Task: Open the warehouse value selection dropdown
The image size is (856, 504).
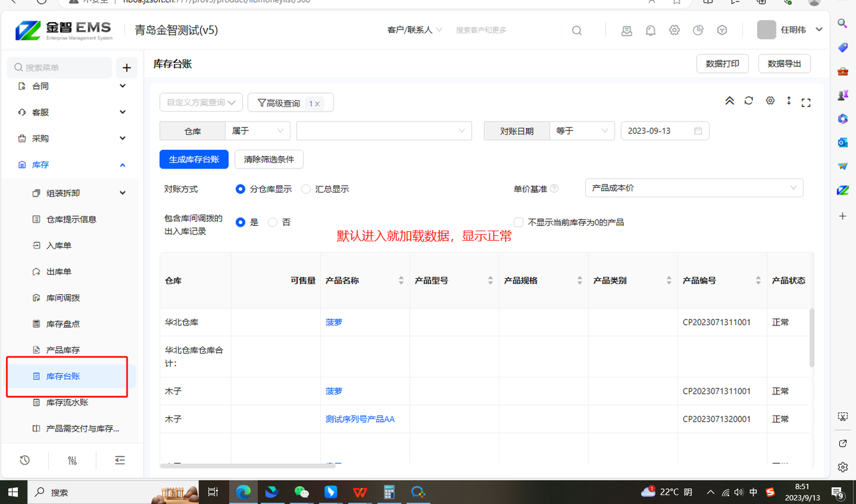Action: tap(385, 131)
